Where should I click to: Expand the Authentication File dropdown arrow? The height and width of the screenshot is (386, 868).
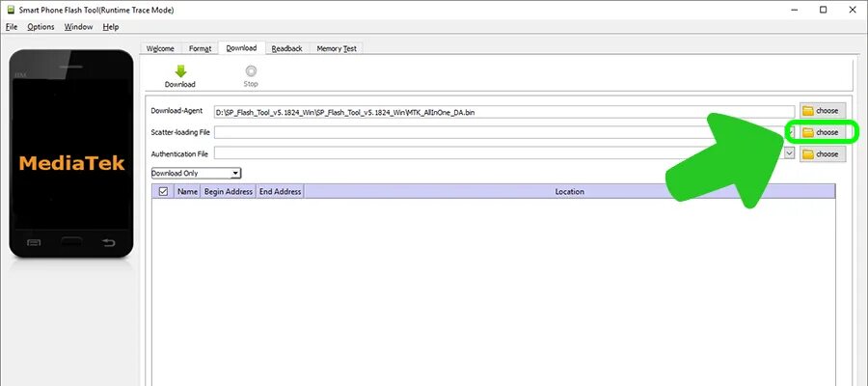pyautogui.click(x=790, y=153)
